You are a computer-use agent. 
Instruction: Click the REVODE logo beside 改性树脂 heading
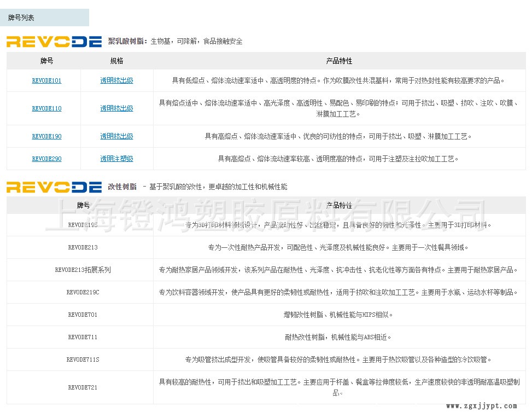[54, 187]
